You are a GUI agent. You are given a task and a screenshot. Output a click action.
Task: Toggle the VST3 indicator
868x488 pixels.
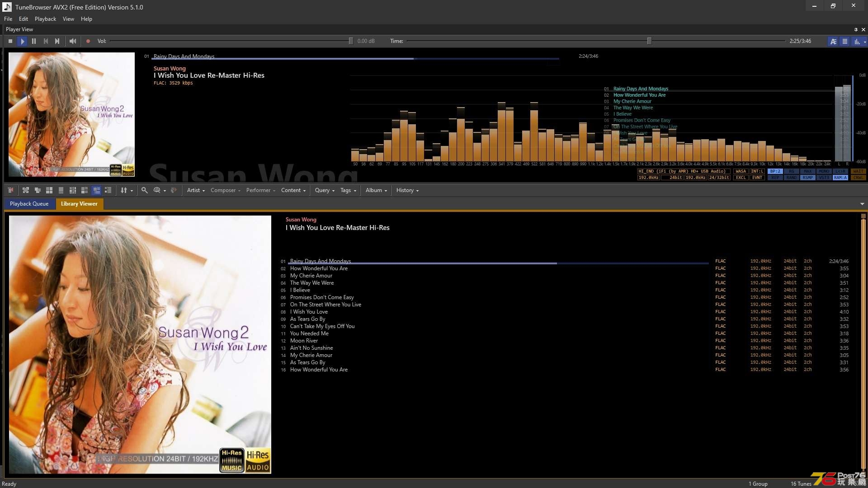[x=824, y=178]
